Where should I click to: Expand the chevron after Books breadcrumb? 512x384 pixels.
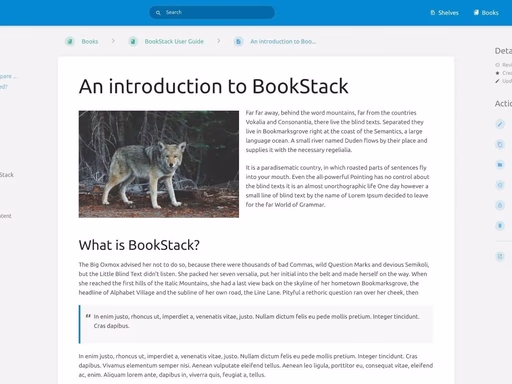click(x=113, y=41)
